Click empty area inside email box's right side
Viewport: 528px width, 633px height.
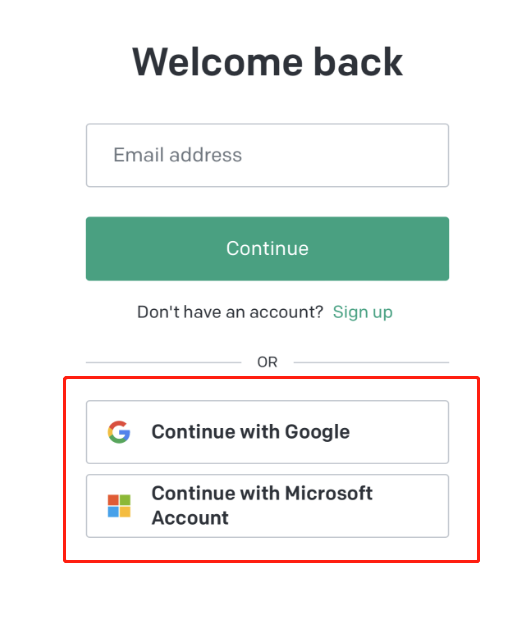click(363, 155)
